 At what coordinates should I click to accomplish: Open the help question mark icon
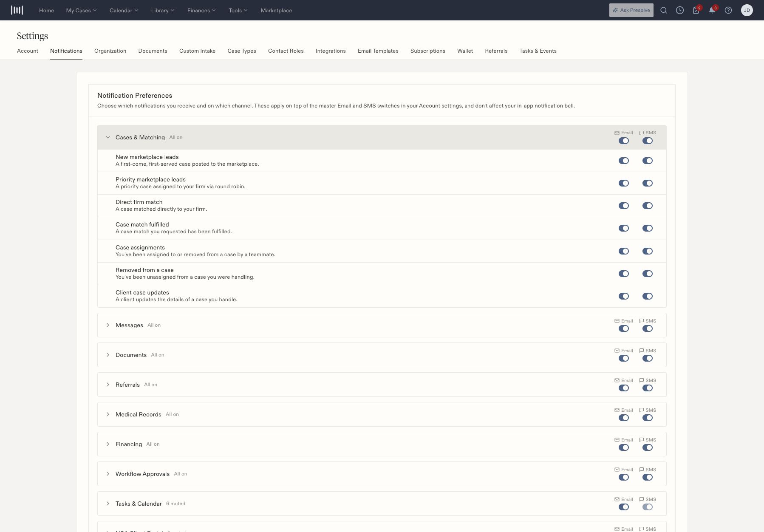click(728, 10)
